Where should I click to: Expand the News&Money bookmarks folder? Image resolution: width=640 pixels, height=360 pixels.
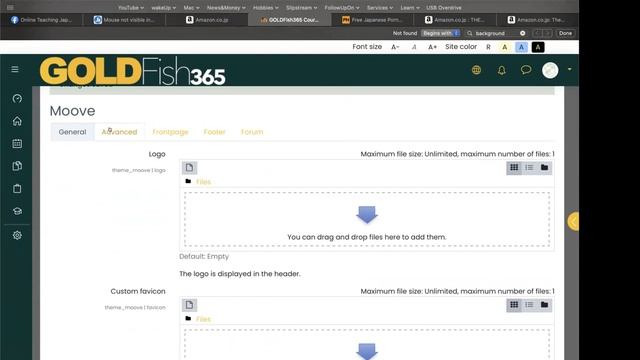[226, 8]
